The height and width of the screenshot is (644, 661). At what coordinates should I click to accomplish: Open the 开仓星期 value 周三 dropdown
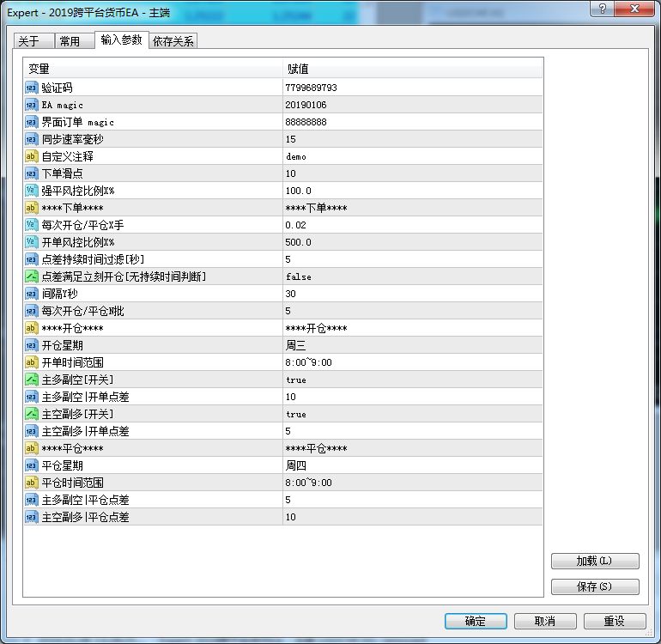tap(412, 345)
